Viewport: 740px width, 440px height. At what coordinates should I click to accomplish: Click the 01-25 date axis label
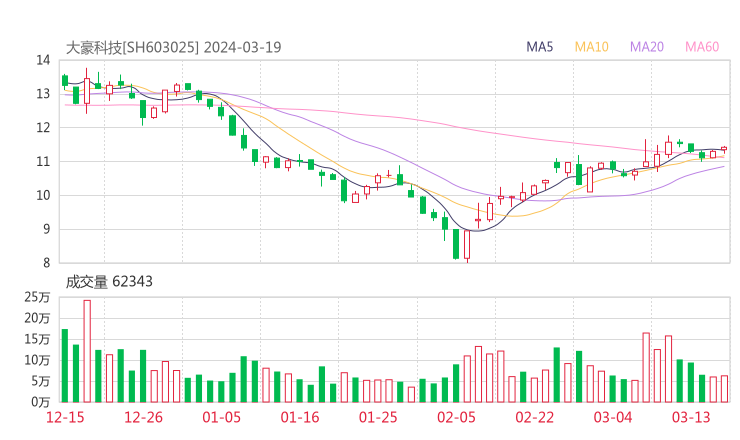(378, 417)
